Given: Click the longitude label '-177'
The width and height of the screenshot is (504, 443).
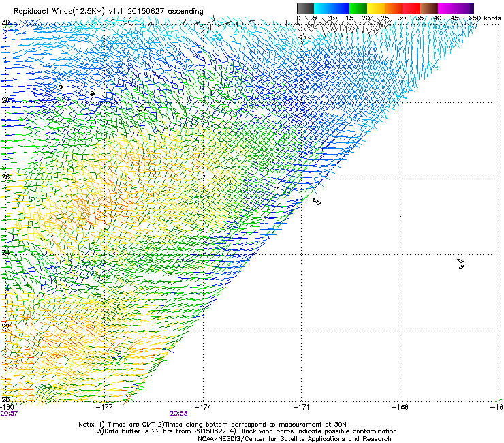Looking at the screenshot, I should tap(105, 407).
